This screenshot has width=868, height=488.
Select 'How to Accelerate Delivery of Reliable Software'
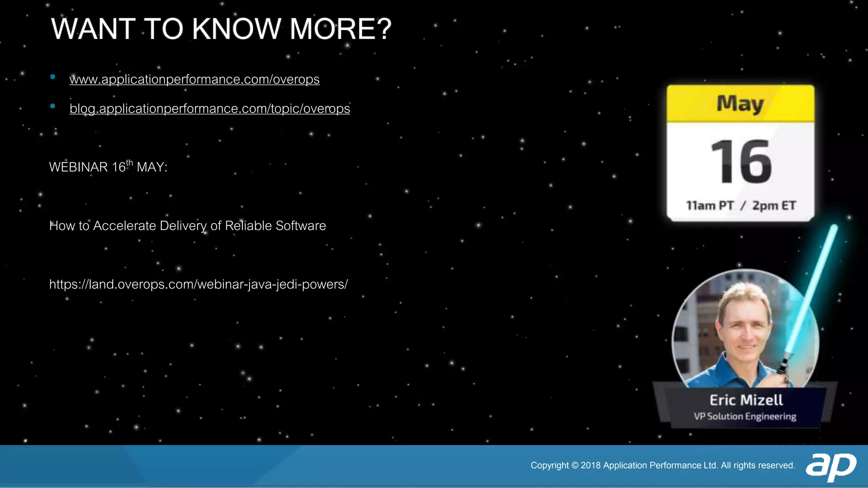[187, 226]
